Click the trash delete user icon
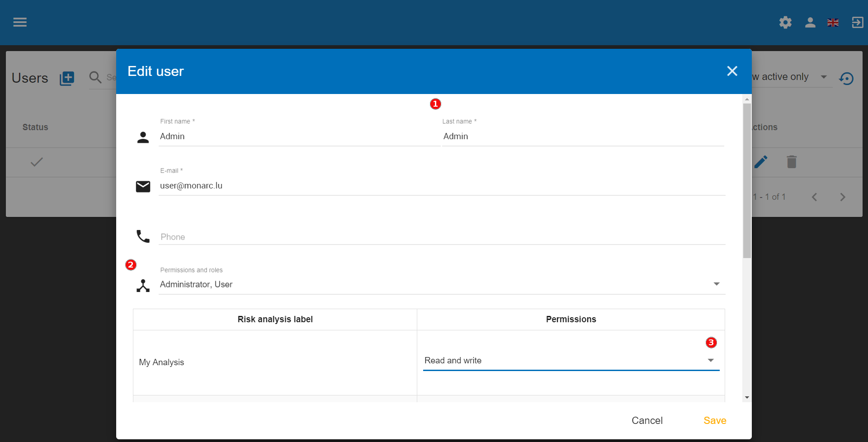The height and width of the screenshot is (442, 868). [791, 162]
